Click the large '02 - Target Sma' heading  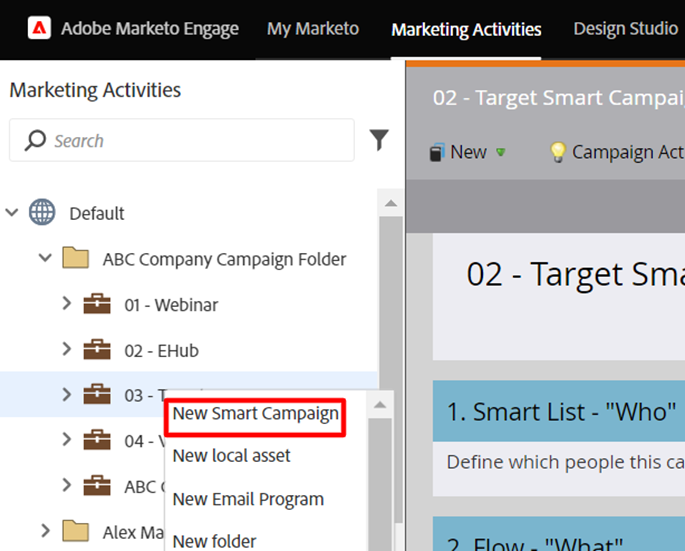tap(576, 275)
